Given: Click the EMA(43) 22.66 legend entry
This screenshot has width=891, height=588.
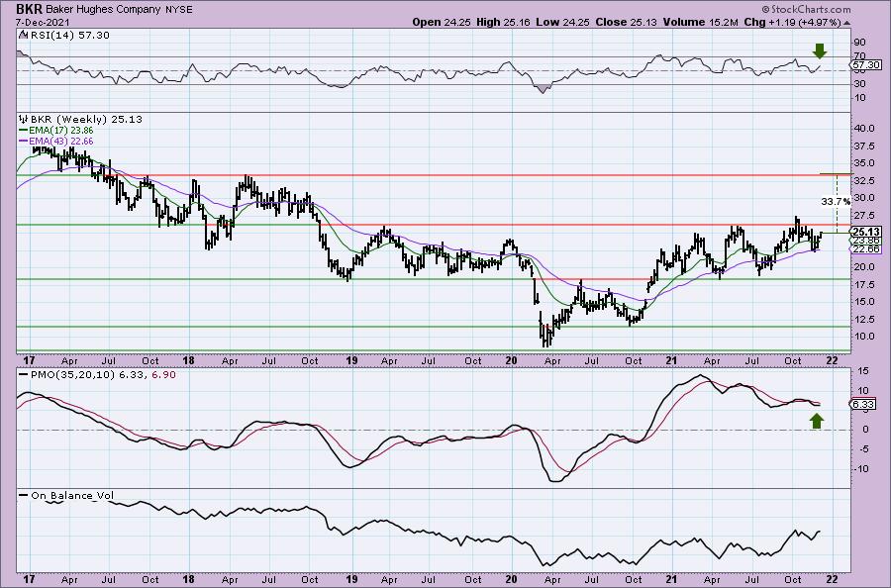Looking at the screenshot, I should pos(55,141).
